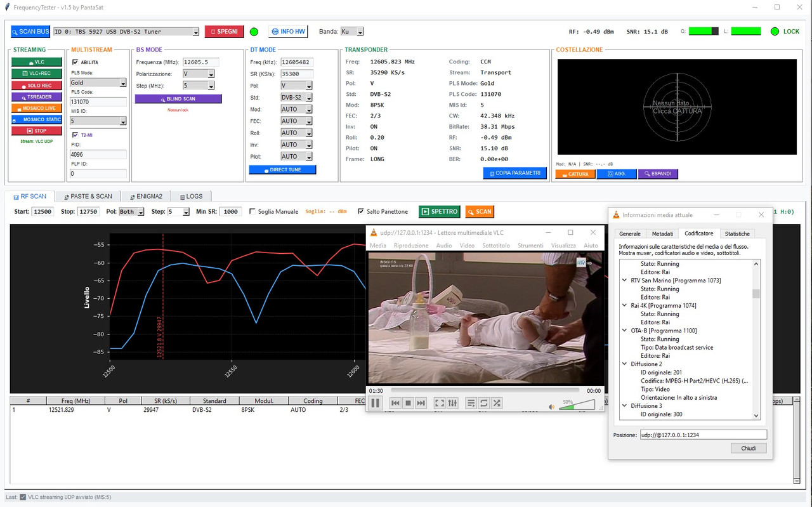Click the AGG. constellation button
812x507 pixels.
point(616,174)
